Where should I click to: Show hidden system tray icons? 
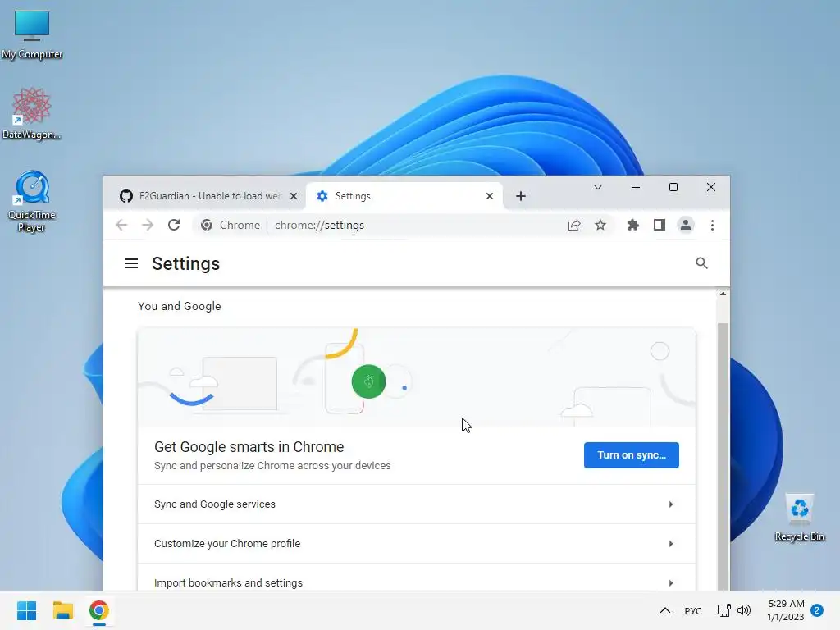tap(664, 610)
